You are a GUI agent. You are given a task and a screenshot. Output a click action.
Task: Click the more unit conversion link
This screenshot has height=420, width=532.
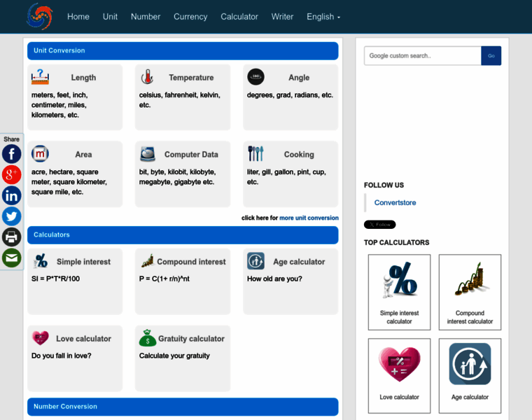coord(309,218)
